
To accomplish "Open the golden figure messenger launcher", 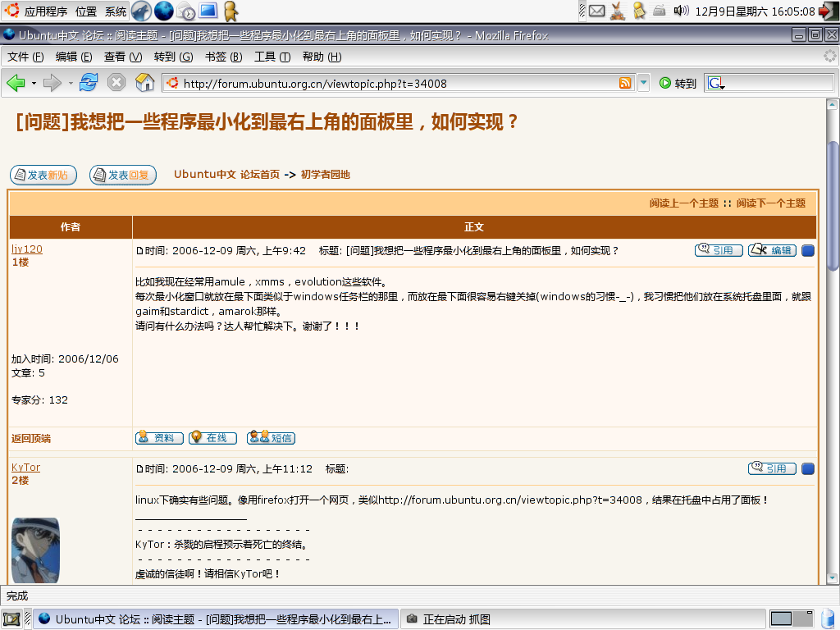I will click(x=231, y=11).
